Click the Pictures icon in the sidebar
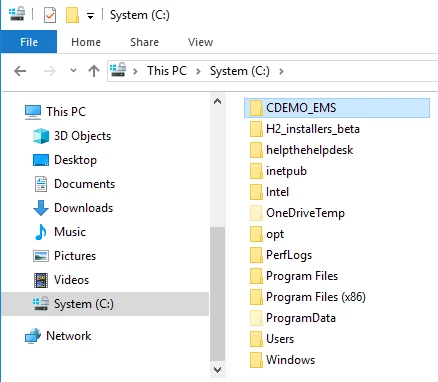The image size is (438, 382). [x=41, y=256]
